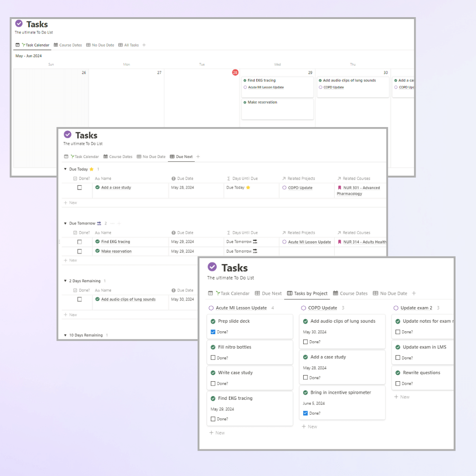Click plus icon next to Due Next tab
476x476 pixels.
198,157
